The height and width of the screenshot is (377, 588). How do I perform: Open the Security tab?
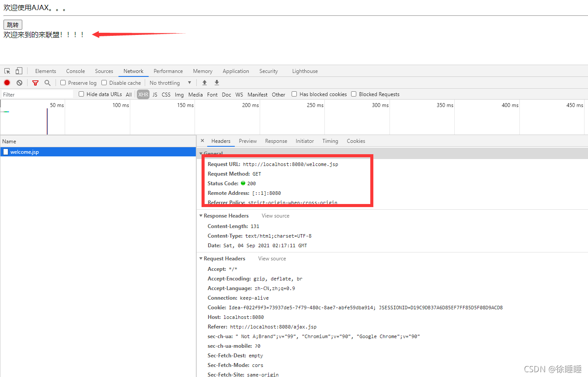(268, 71)
